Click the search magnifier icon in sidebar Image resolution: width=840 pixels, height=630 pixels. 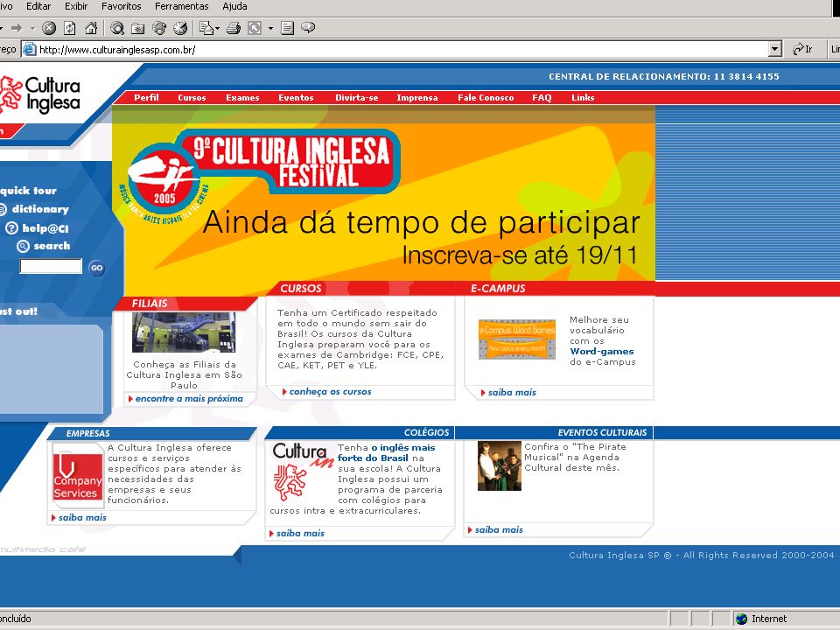23,247
